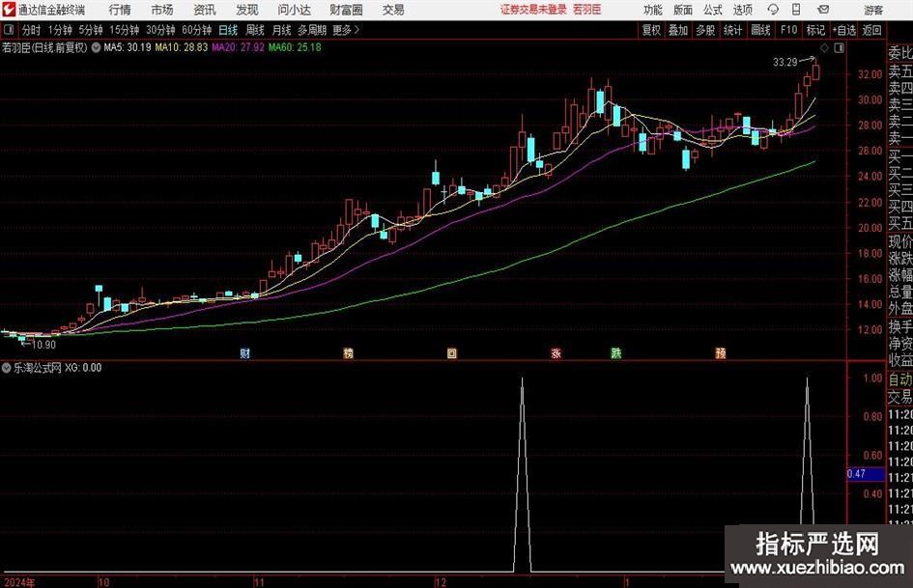Open the 行情 menu
Viewport: 913px width, 588px height.
tap(120, 10)
